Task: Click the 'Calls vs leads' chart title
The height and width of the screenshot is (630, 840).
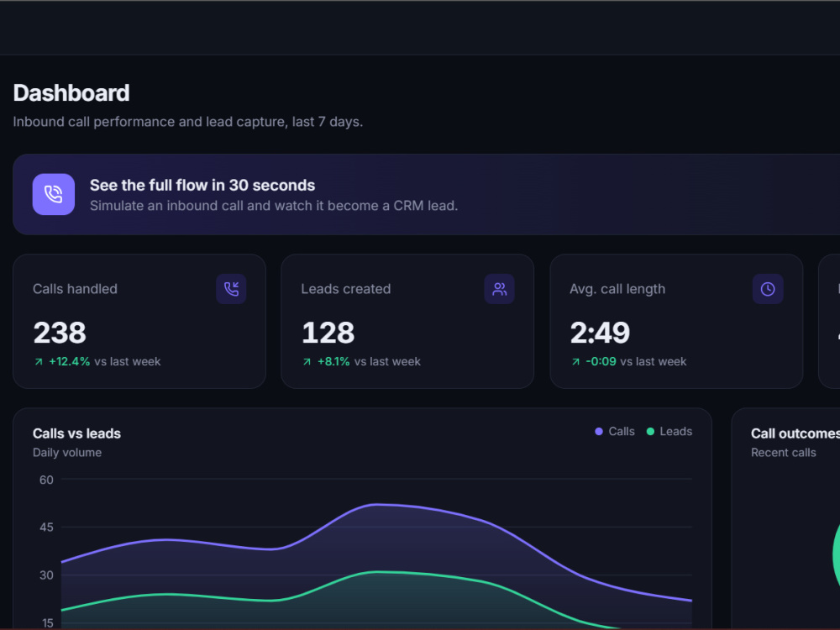Action: pyautogui.click(x=76, y=433)
